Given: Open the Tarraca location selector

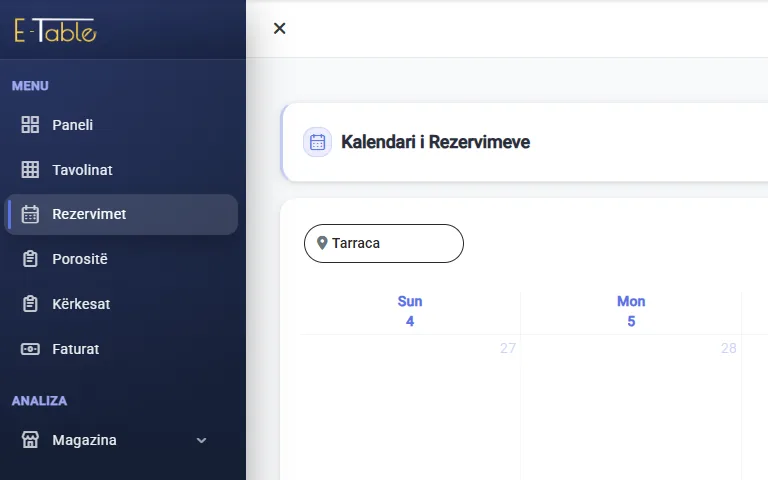Looking at the screenshot, I should point(384,243).
